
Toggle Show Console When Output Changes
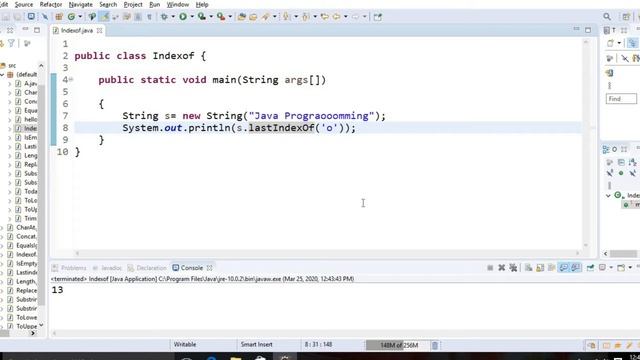click(x=564, y=268)
